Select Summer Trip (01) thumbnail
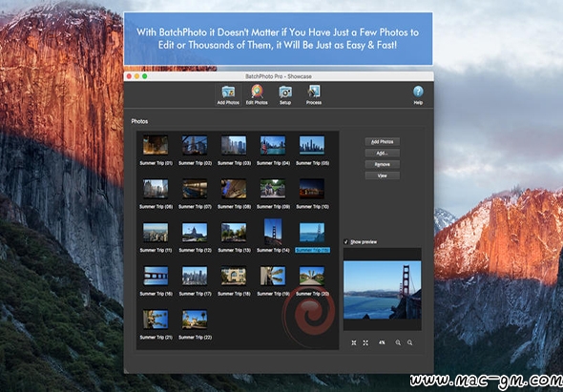 pyautogui.click(x=156, y=145)
